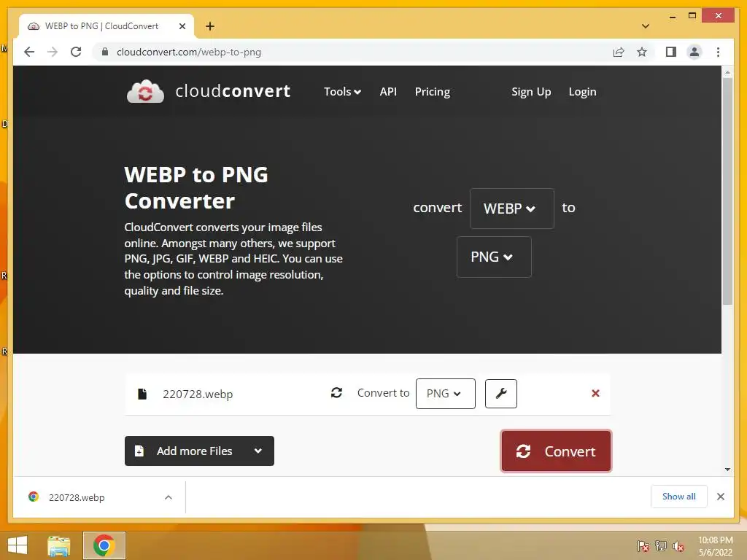Click the page vertical scrollbar thumb
This screenshot has width=747, height=560.
pyautogui.click(x=727, y=192)
